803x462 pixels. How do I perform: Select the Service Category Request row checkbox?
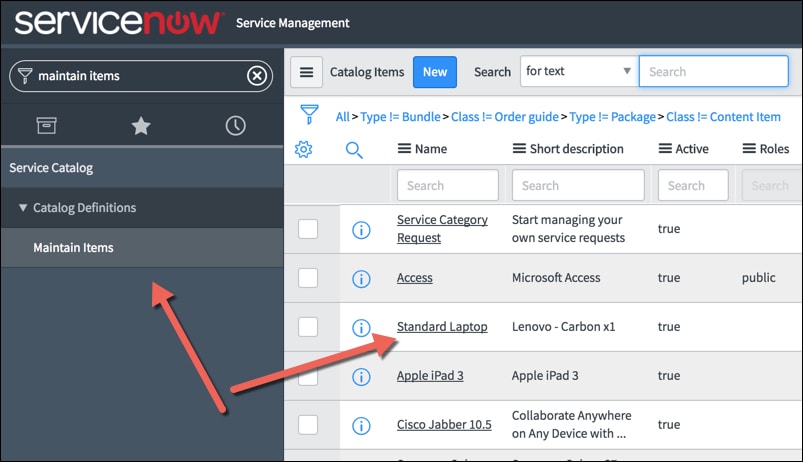[x=308, y=229]
